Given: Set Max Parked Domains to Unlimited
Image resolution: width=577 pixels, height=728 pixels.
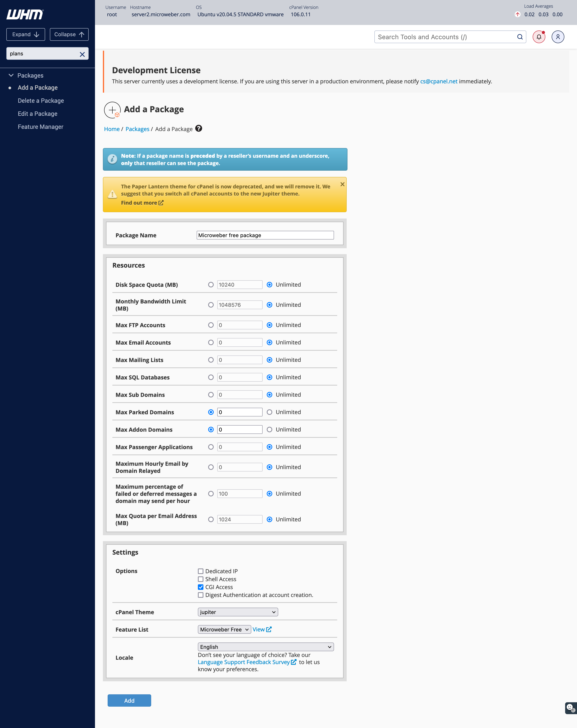Looking at the screenshot, I should point(270,412).
